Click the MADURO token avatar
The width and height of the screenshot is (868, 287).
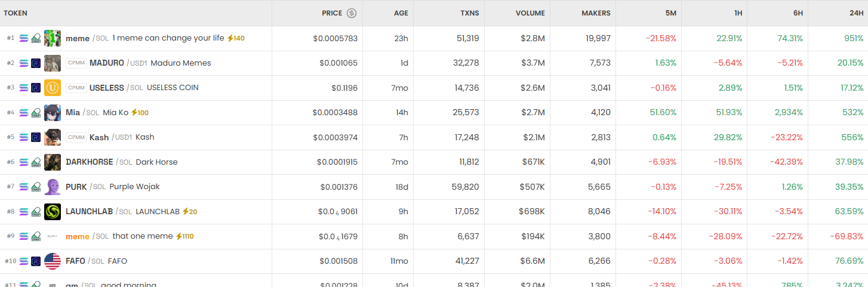coord(53,63)
